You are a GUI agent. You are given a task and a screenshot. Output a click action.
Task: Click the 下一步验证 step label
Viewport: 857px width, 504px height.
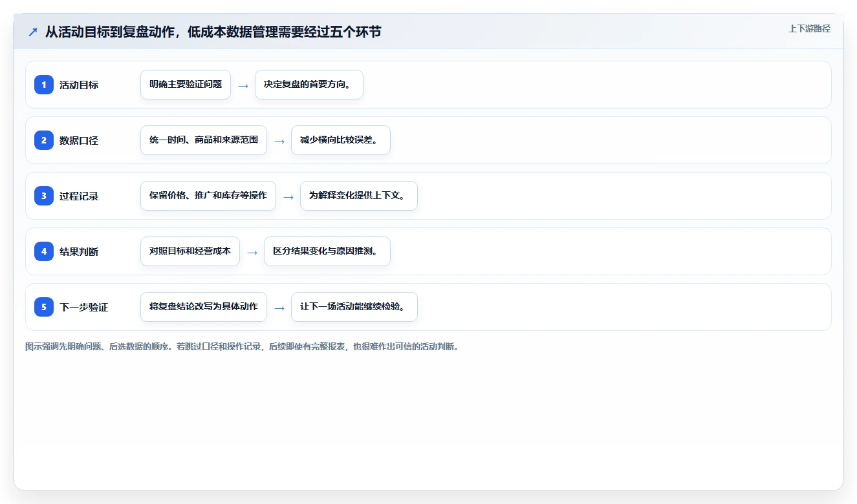pyautogui.click(x=84, y=307)
